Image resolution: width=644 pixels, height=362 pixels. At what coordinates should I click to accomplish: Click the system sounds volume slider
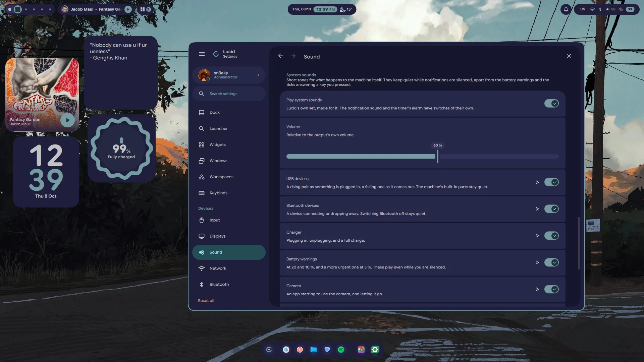tap(422, 157)
